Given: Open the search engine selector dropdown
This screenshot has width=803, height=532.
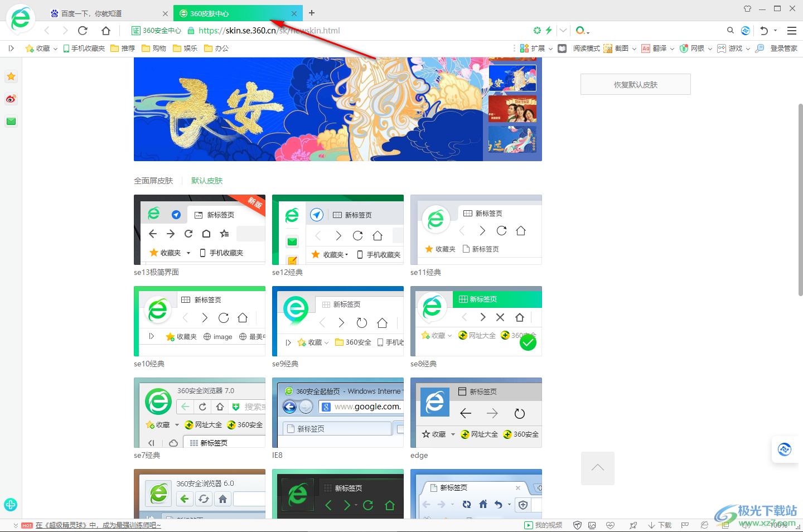Looking at the screenshot, I should tap(583, 31).
